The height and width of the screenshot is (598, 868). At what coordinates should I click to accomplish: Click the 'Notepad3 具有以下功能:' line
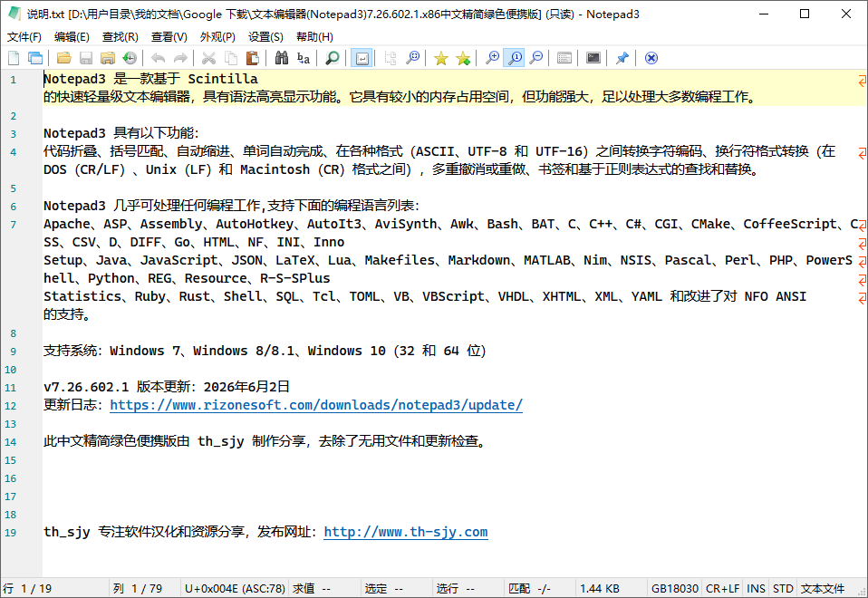tap(121, 133)
